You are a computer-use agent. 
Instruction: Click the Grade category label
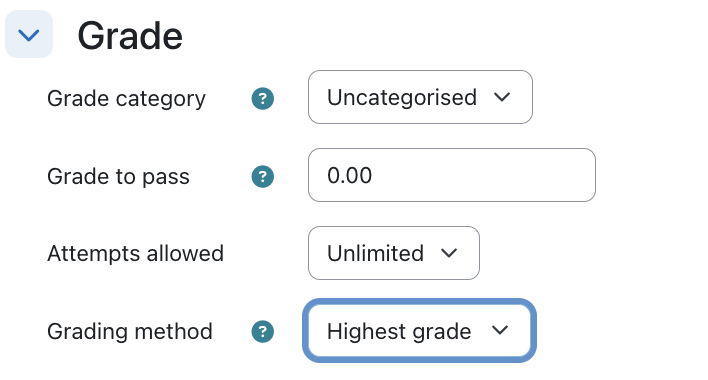126,99
